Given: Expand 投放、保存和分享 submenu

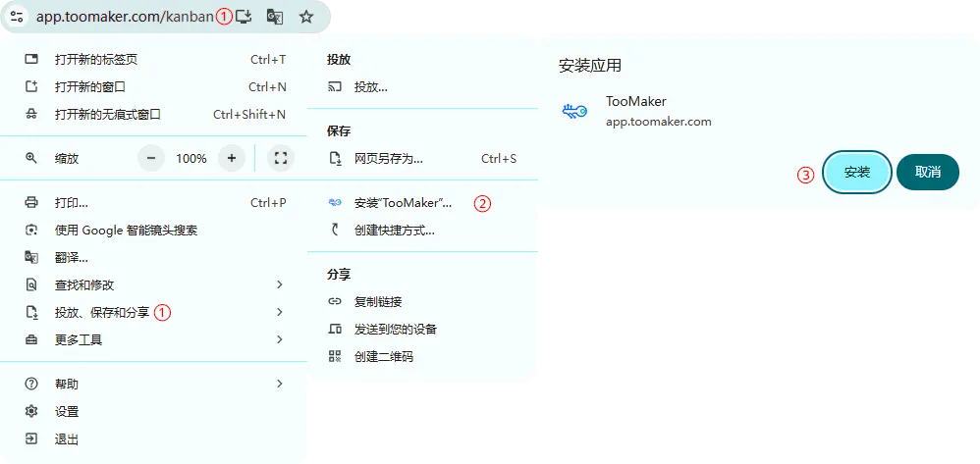Looking at the screenshot, I should click(155, 312).
